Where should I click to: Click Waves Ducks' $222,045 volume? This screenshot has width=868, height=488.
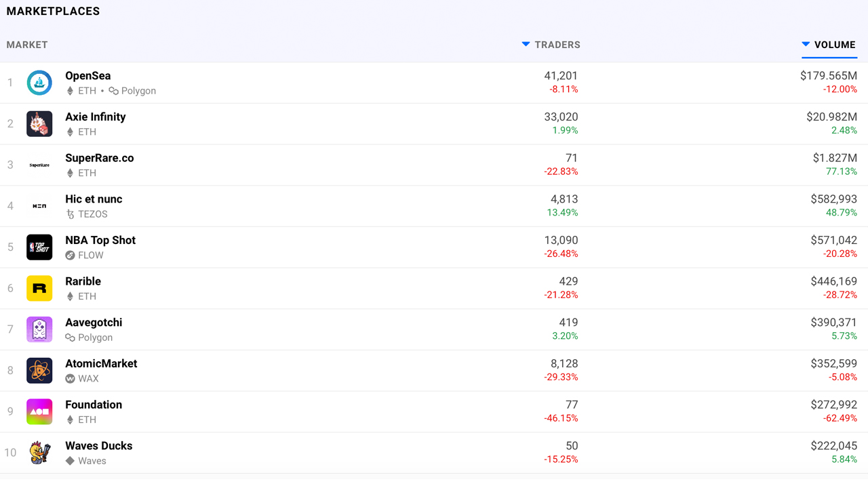click(834, 446)
